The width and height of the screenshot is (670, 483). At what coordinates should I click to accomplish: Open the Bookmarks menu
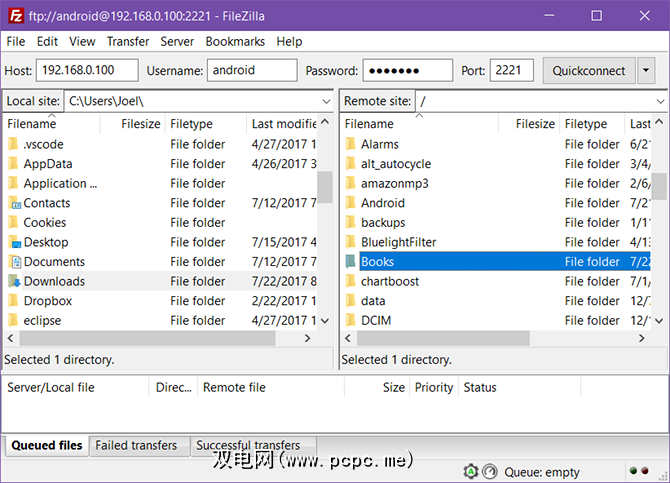point(235,41)
